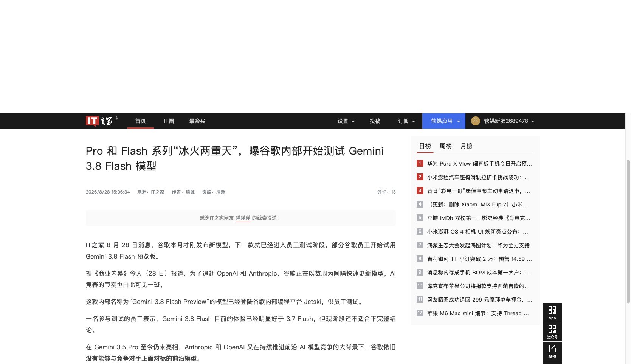Open the 299 元摩拜单车押金 article
Screen dimensions: 631x364
coord(480,300)
